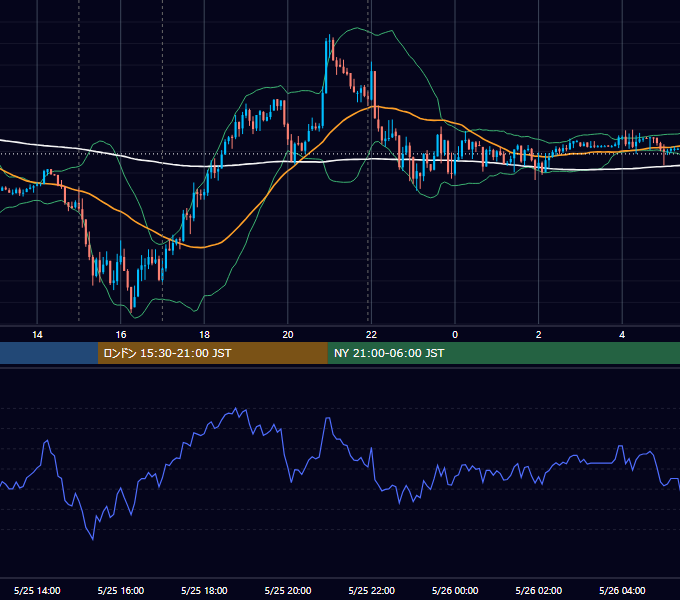Click the '5/25 18:00' label on indicator axis

coord(204,590)
